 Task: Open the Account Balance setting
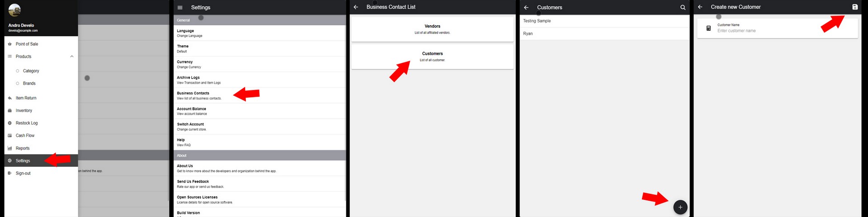tap(259, 111)
